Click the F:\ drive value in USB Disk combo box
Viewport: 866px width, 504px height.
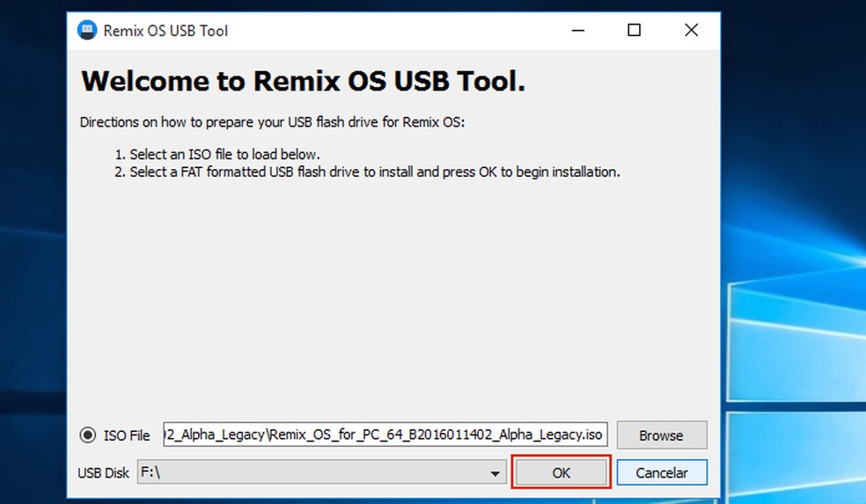[150, 472]
